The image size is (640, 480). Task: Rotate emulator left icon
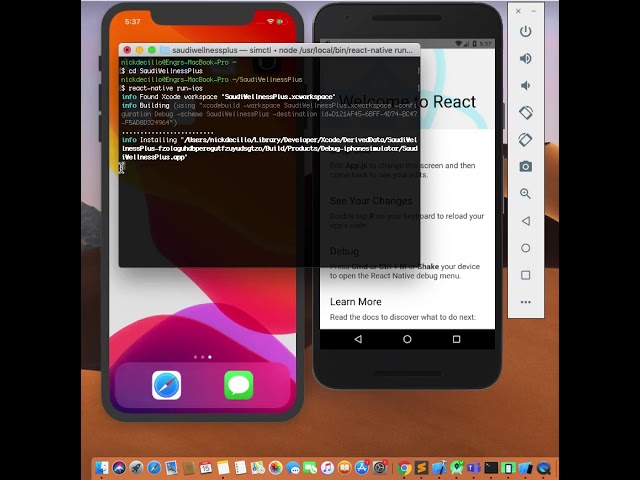click(x=526, y=112)
